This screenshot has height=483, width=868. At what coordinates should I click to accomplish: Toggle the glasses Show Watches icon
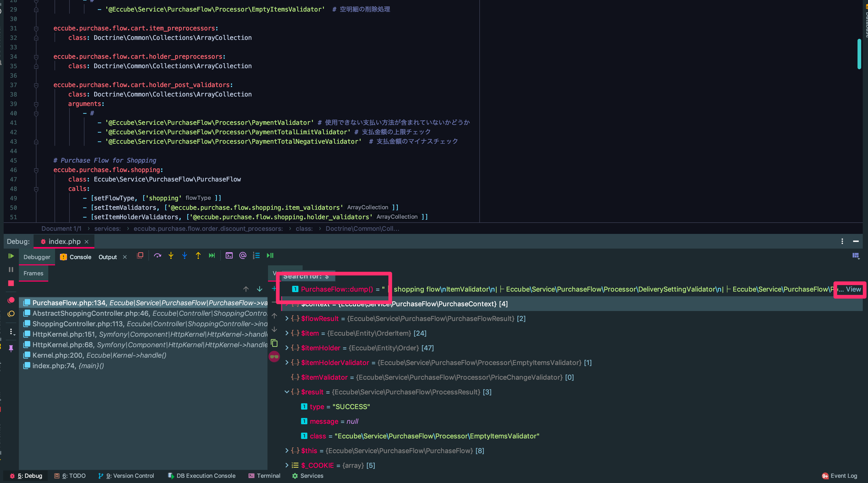click(x=274, y=357)
